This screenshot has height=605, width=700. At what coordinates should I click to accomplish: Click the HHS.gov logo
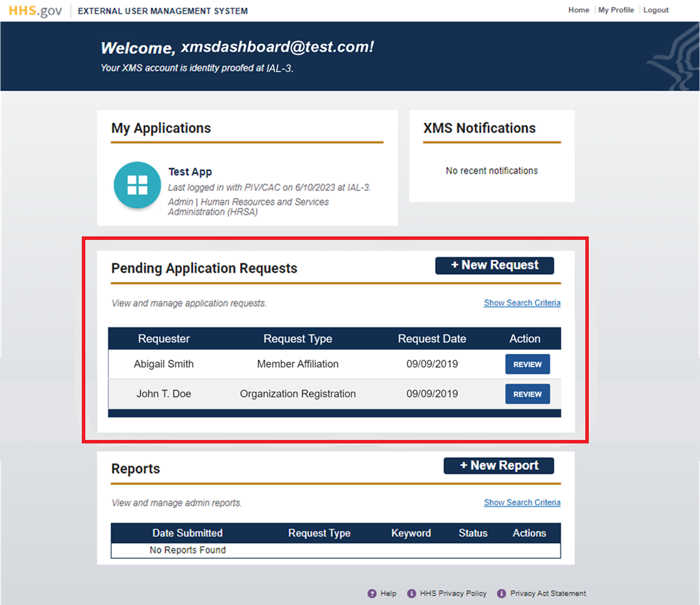pos(35,10)
